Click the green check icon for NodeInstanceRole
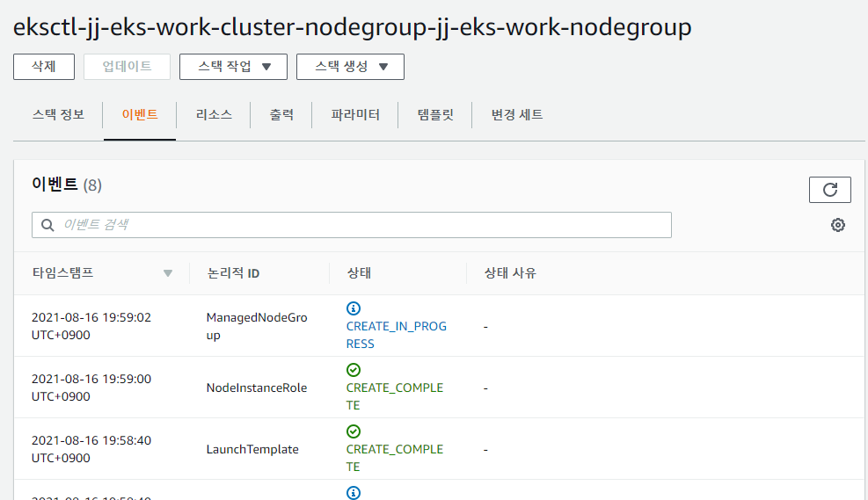Viewport: 868px width, 500px height. (354, 369)
